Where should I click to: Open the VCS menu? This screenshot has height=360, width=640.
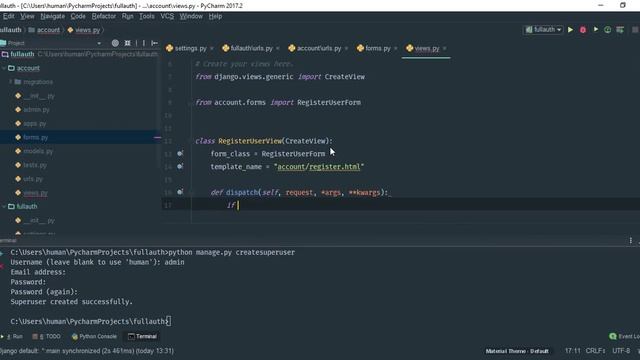(167, 16)
